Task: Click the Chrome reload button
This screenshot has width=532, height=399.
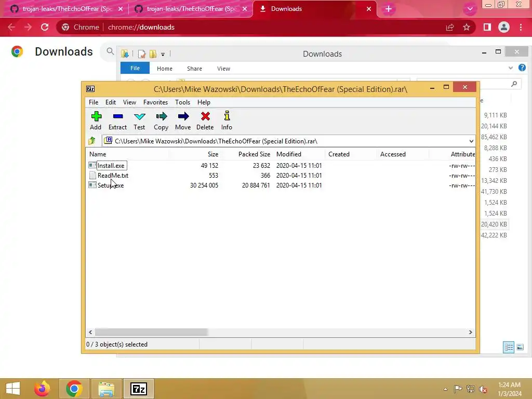Action: click(45, 27)
